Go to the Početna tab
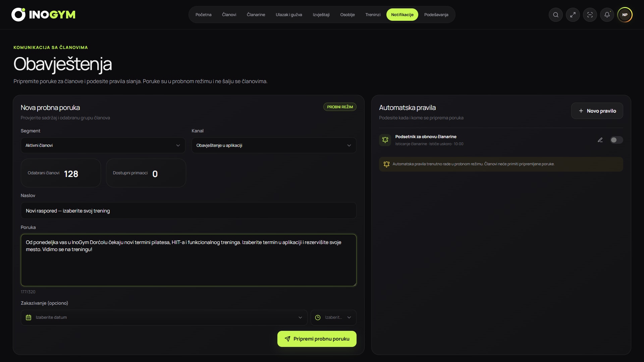This screenshot has width=644, height=362. (203, 15)
